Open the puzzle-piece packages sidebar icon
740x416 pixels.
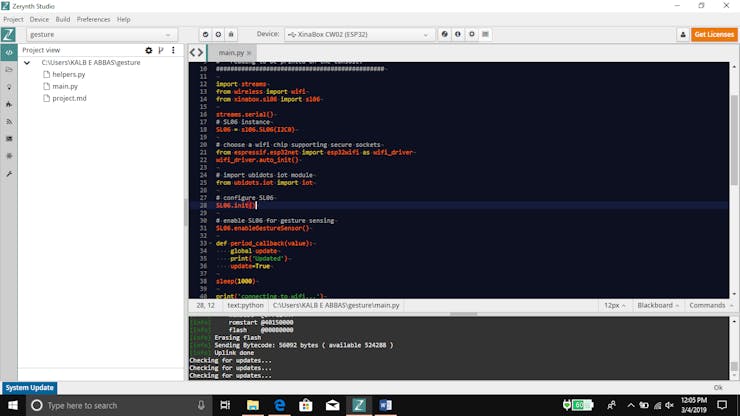[8, 156]
